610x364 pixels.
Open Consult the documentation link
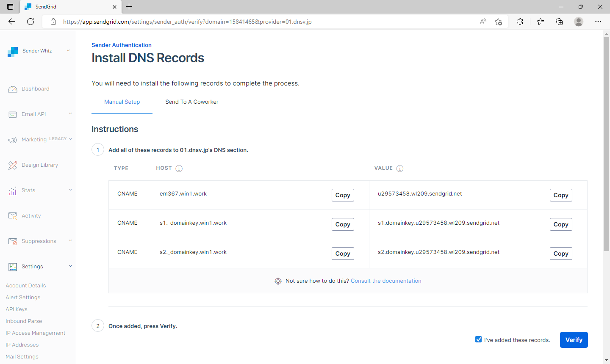click(x=386, y=281)
